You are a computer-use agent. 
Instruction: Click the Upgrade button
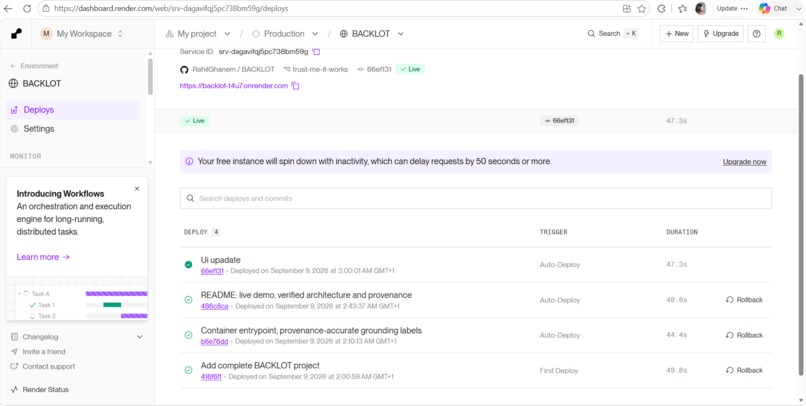tap(720, 34)
